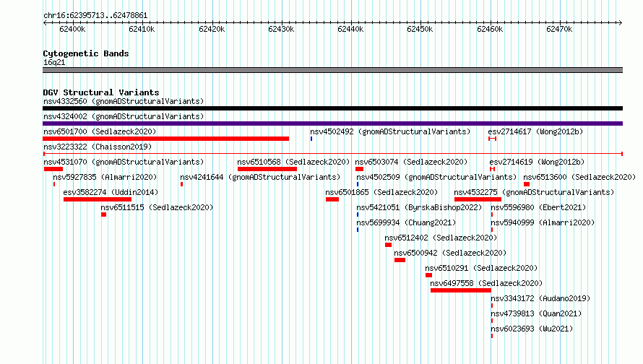Click the red nsv6501700 variant bar

coord(165,139)
